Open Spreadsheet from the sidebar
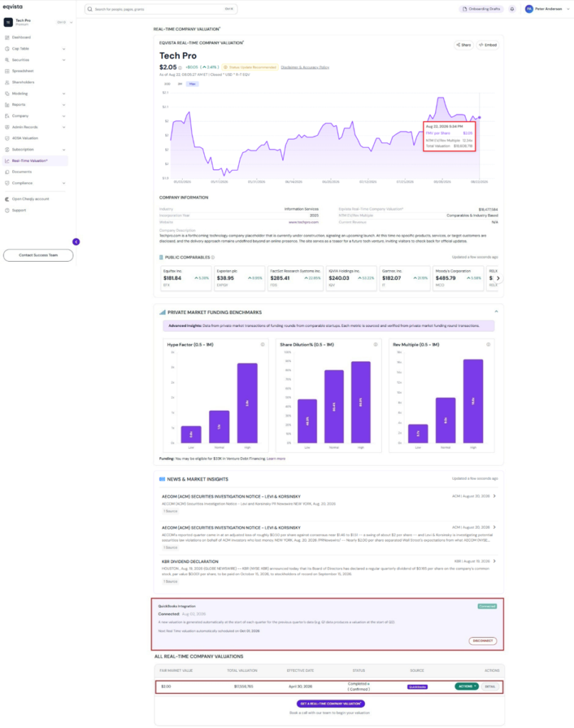The height and width of the screenshot is (728, 574). point(23,71)
